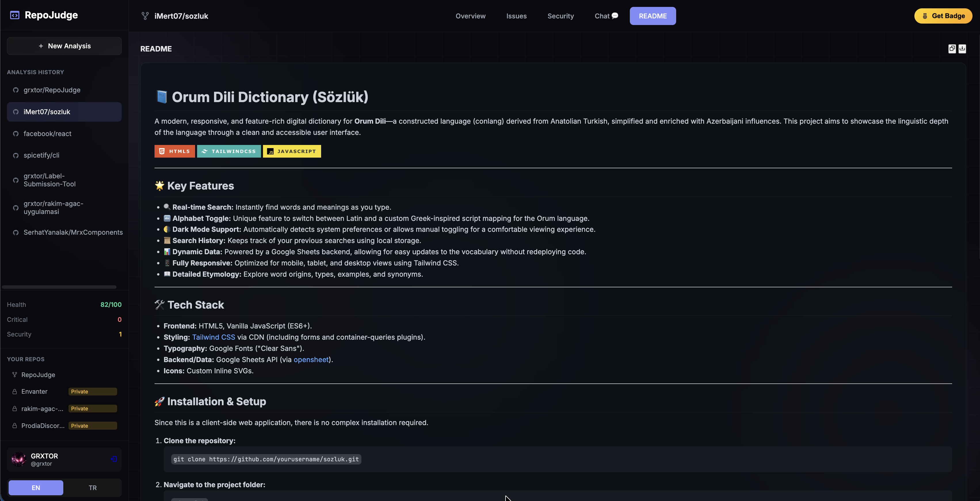Open the opensheet link
This screenshot has height=501, width=980.
311,360
